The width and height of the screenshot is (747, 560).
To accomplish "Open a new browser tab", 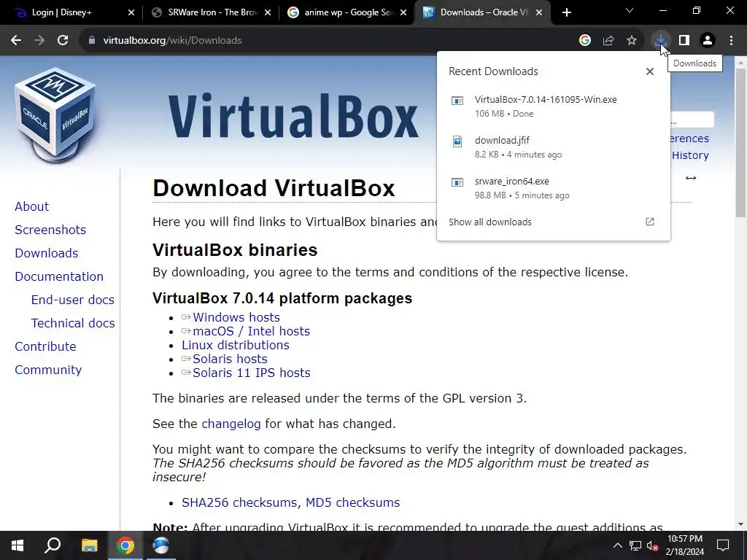I will click(x=566, y=12).
